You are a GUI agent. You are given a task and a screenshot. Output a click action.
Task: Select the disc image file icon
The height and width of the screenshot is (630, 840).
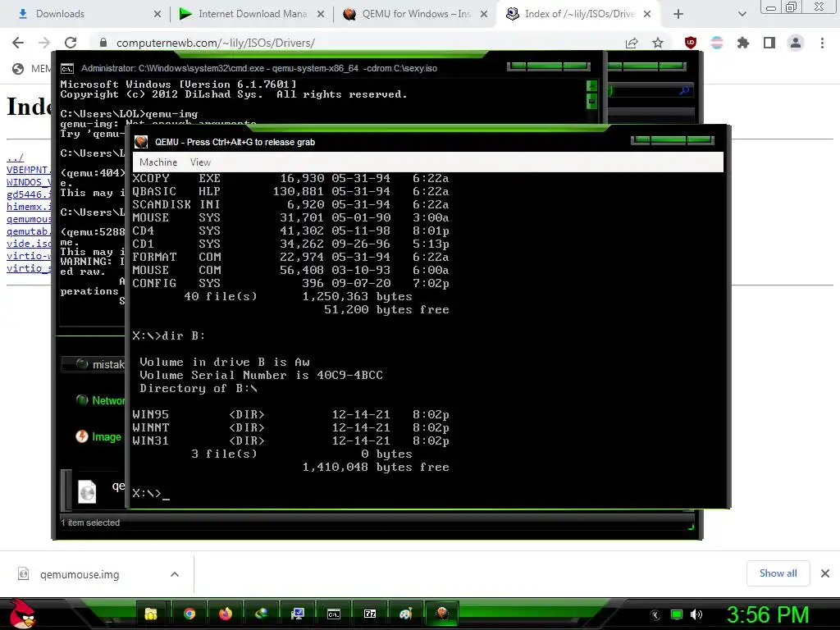pos(87,491)
